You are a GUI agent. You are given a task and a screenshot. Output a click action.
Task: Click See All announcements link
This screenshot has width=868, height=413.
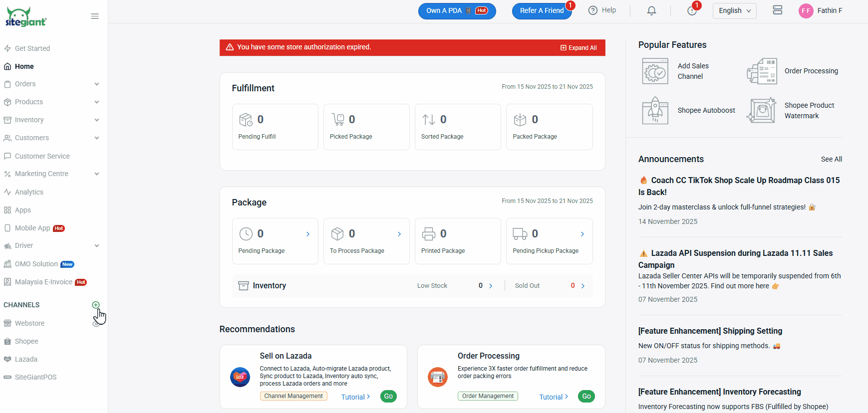(x=831, y=159)
